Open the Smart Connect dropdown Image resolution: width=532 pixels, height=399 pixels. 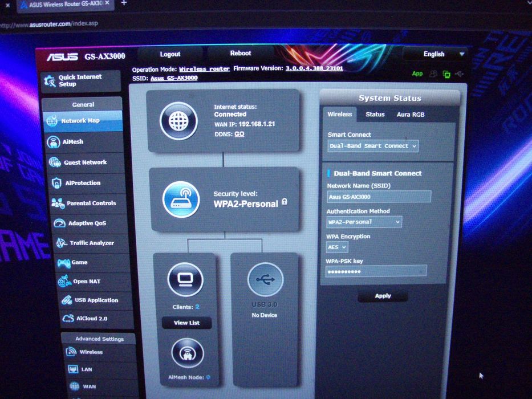[x=373, y=146]
